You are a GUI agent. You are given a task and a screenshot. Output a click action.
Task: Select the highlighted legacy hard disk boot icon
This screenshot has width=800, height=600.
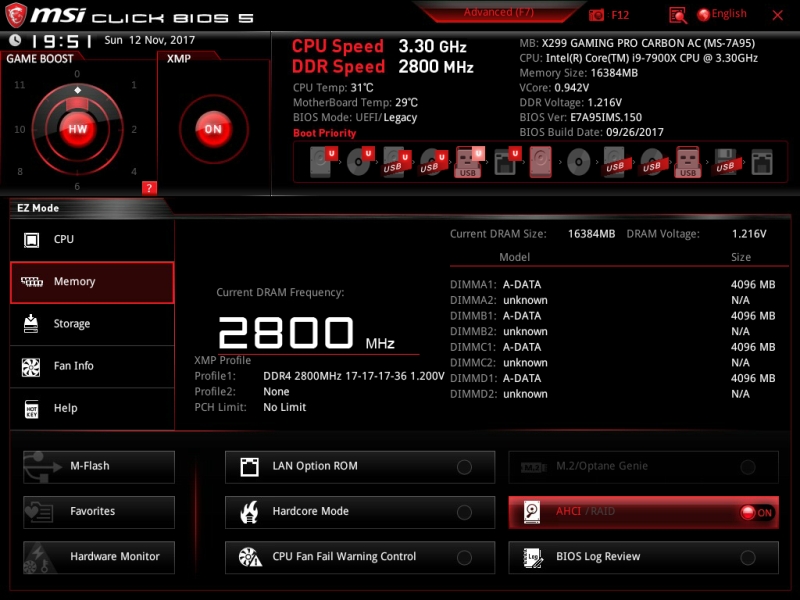pyautogui.click(x=541, y=162)
